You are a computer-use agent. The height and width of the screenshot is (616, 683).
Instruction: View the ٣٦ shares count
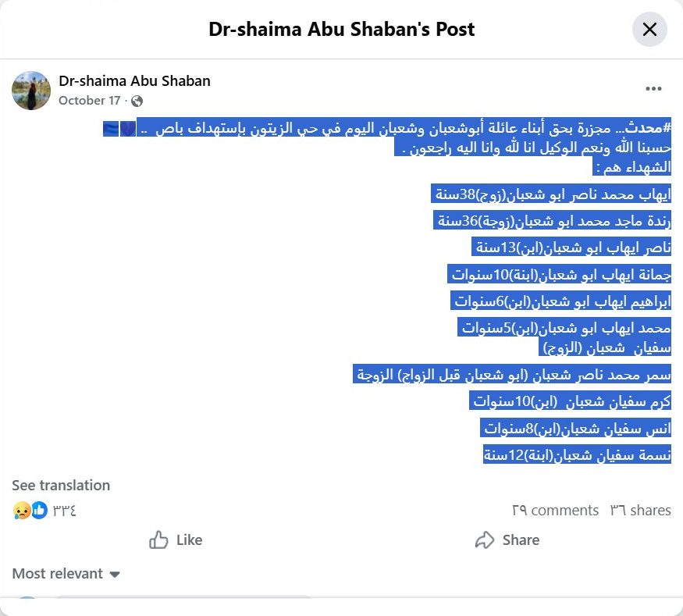coord(640,511)
